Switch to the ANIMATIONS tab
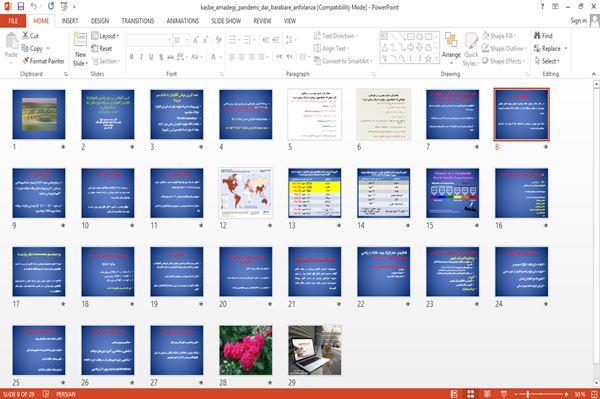 [183, 21]
